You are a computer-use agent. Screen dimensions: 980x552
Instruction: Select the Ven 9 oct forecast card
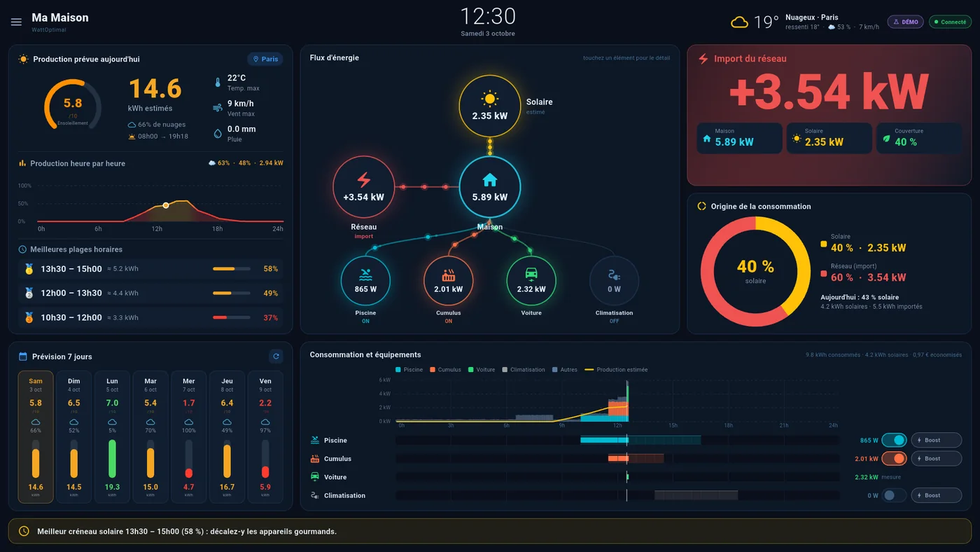pyautogui.click(x=265, y=437)
